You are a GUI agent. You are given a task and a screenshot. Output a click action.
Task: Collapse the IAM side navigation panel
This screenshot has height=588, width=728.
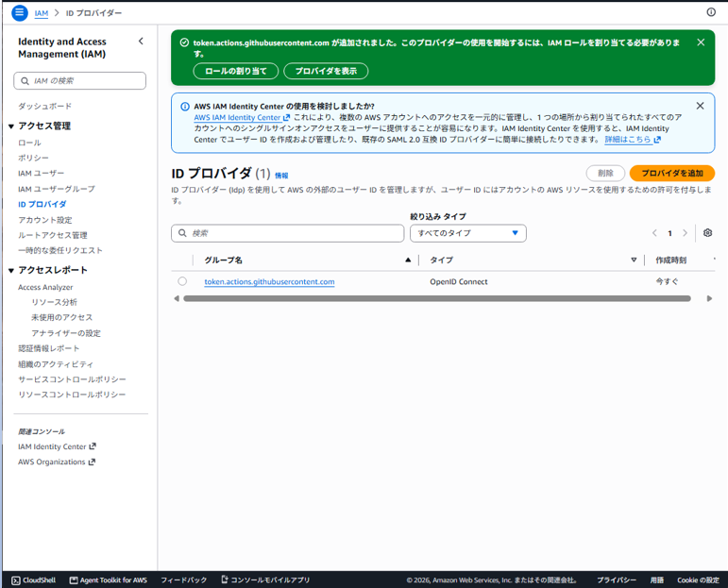click(141, 42)
